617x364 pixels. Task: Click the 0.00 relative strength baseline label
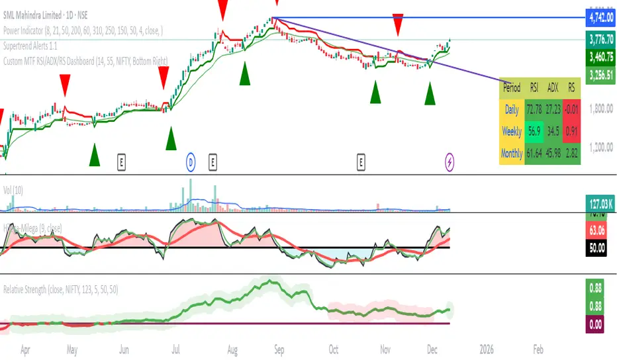595,325
